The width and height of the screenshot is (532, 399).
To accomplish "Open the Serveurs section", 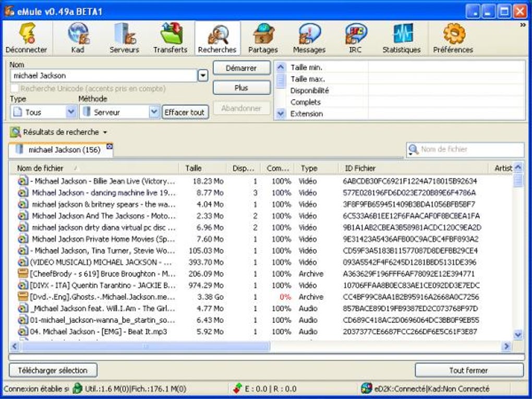I will (124, 38).
